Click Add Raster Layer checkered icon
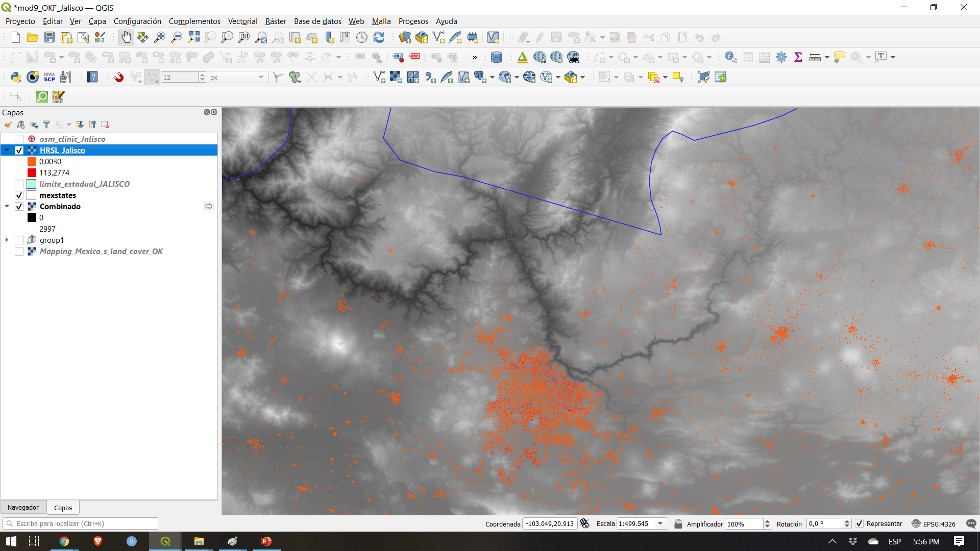Viewport: 980px width, 551px height. tap(396, 77)
